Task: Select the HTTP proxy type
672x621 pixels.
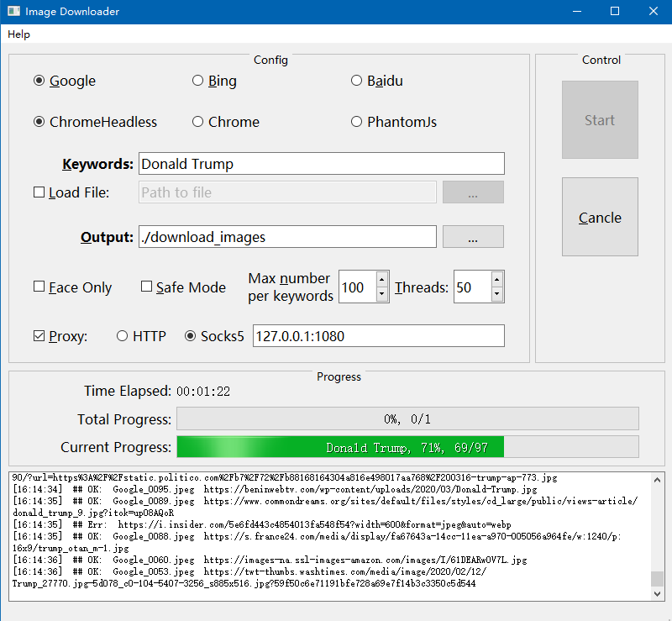Action: click(x=141, y=336)
